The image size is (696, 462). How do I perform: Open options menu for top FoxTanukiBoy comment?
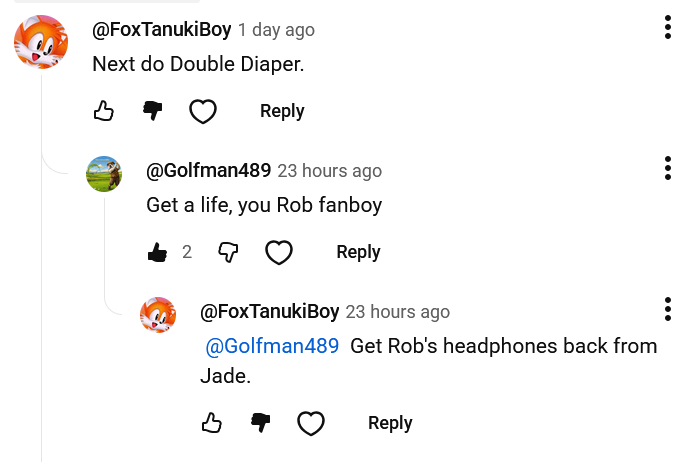click(668, 28)
